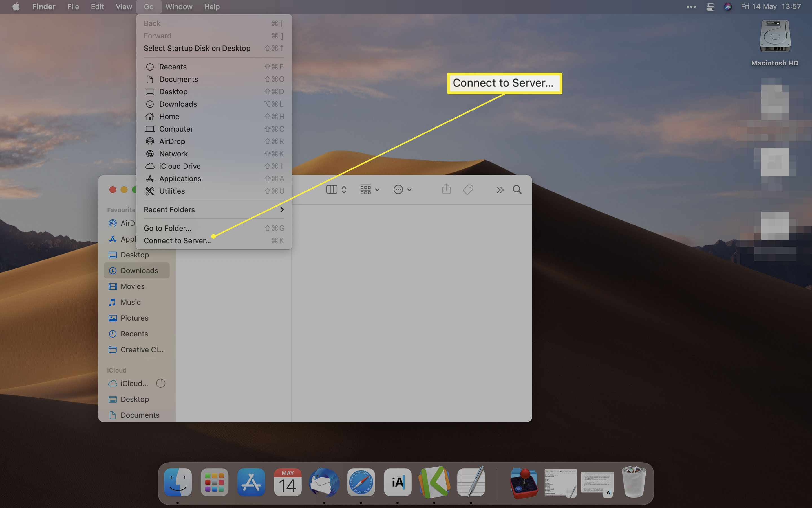Open Downloads from the Go menu
Image resolution: width=812 pixels, height=508 pixels.
214,104
